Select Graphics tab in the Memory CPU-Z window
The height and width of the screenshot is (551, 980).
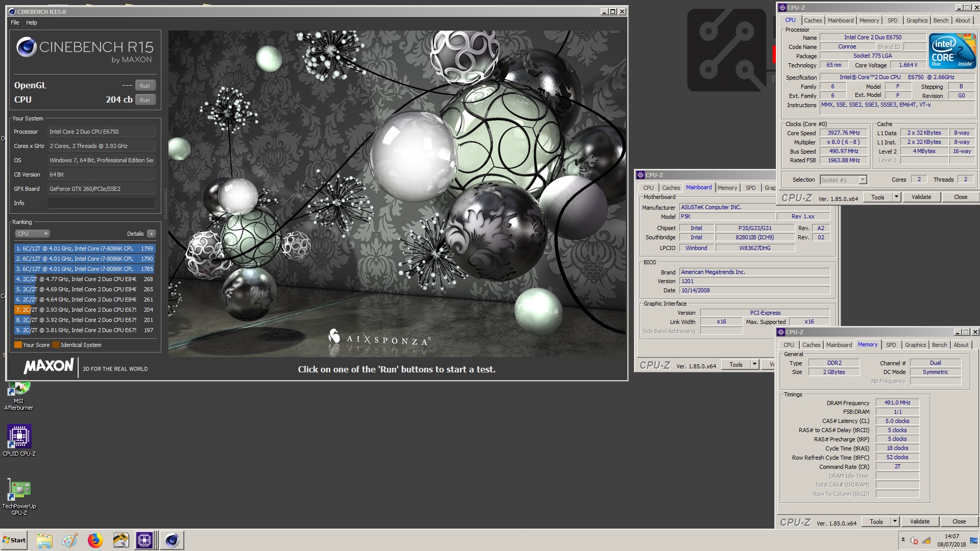pos(915,345)
